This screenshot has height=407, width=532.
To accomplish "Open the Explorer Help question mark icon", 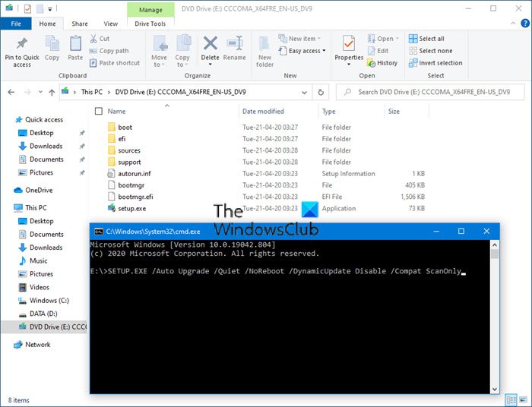I will tap(525, 24).
